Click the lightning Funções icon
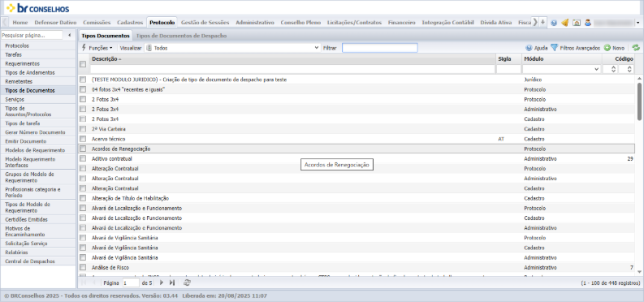 (x=84, y=48)
